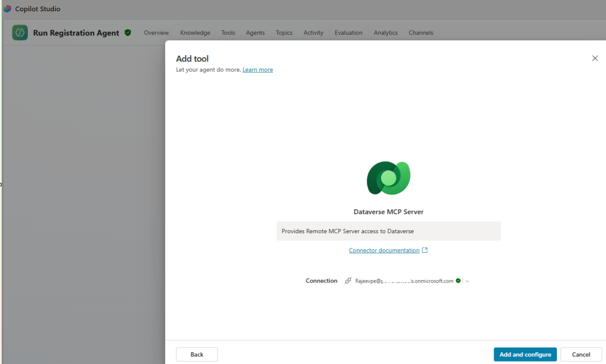Switch to the Channels tab
Screen dimensions: 606x364
421,33
